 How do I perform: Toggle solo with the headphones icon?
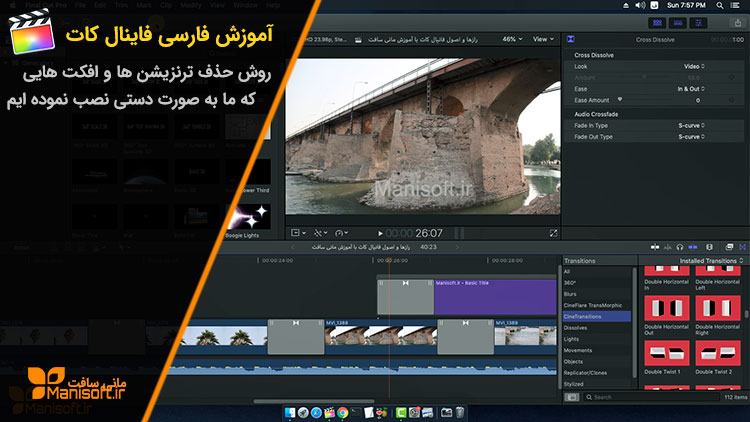click(680, 247)
